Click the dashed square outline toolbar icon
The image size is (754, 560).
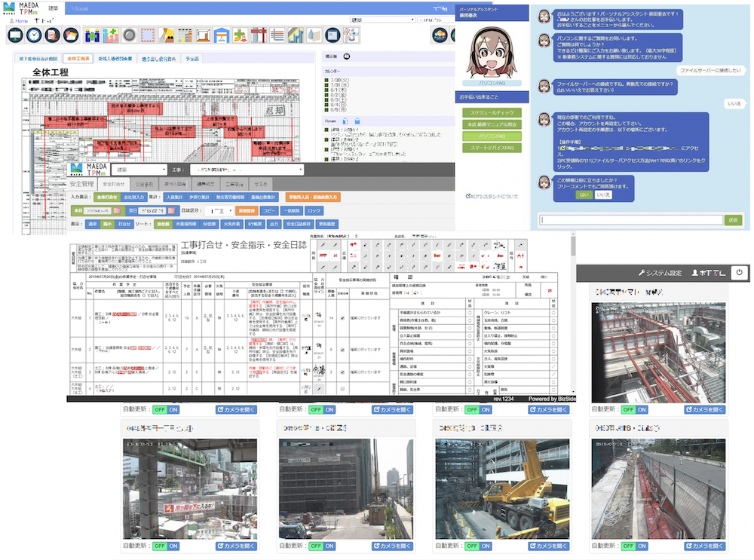tap(148, 35)
